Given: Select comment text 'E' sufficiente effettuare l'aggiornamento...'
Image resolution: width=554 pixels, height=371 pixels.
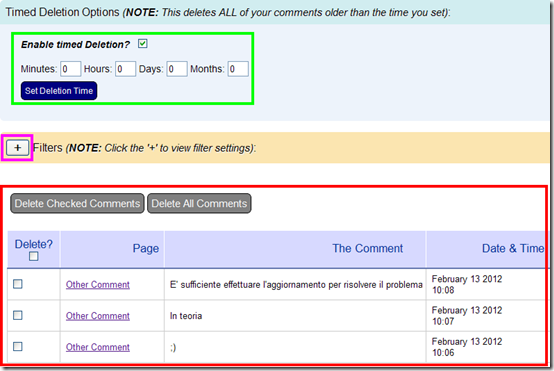Looking at the screenshot, I should [x=296, y=285].
